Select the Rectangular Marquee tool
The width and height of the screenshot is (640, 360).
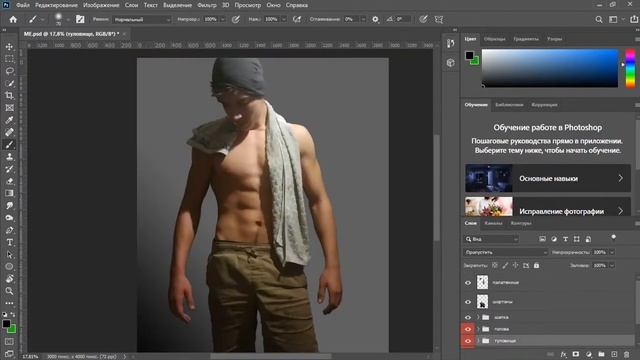click(x=9, y=59)
